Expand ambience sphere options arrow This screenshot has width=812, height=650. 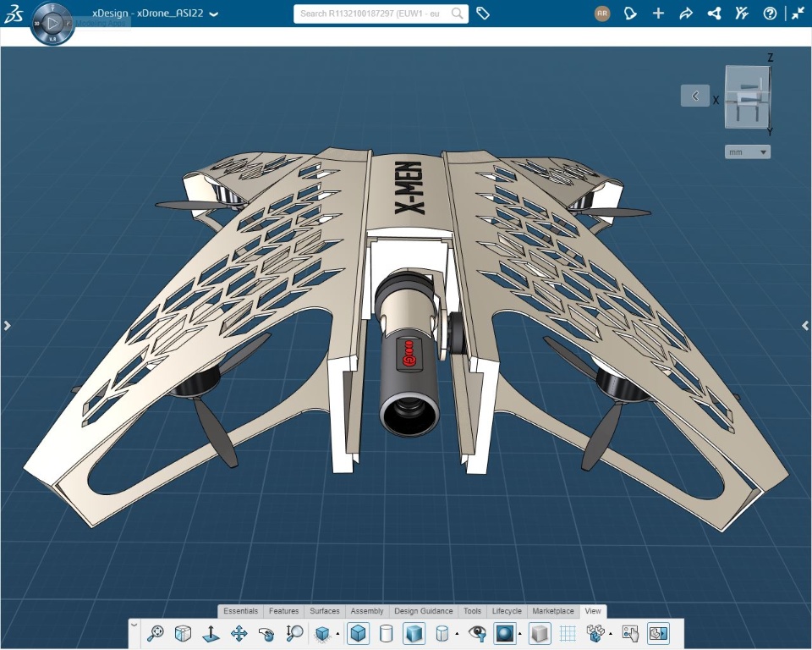520,634
